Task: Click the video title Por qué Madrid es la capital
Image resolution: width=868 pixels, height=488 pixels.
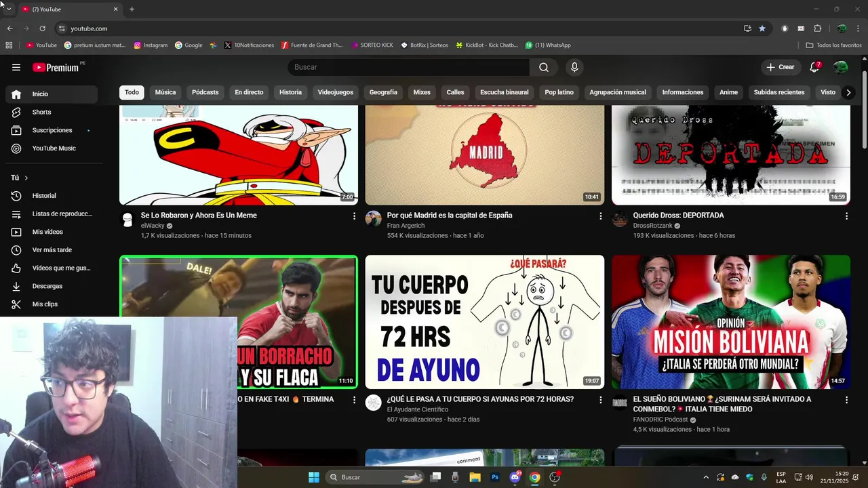Action: 450,216
